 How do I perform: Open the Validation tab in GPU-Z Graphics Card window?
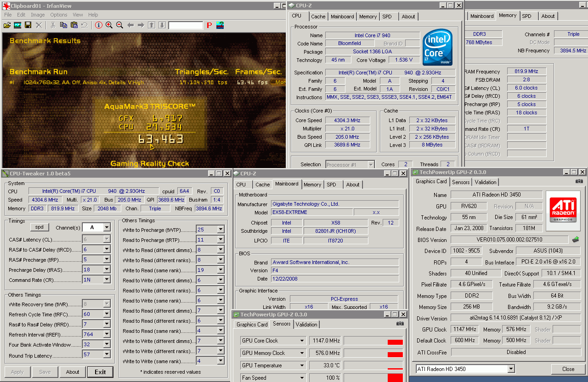coord(486,182)
